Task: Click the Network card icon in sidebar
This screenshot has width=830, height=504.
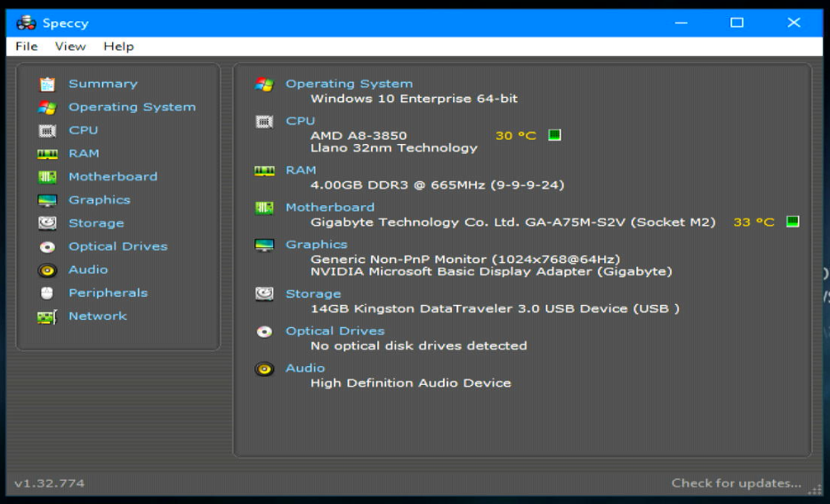Action: 47,316
